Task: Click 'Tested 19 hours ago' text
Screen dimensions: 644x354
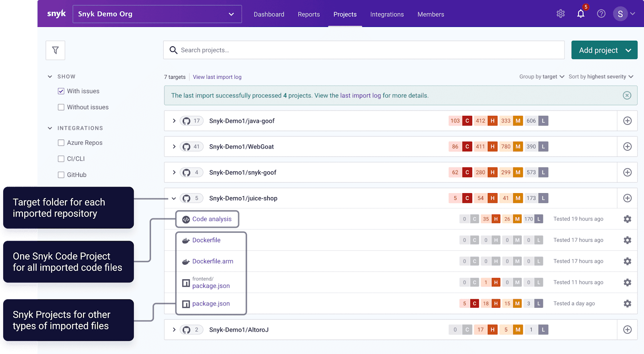Action: [x=578, y=219]
